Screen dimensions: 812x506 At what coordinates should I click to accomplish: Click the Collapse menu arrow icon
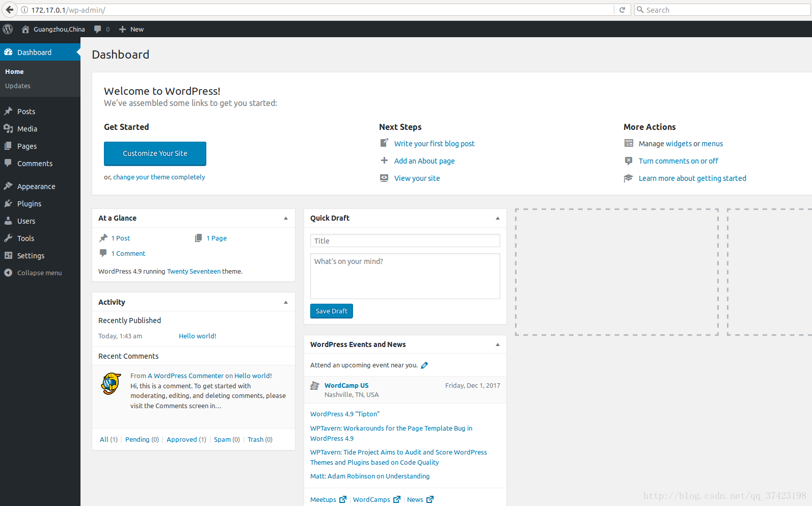[8, 273]
